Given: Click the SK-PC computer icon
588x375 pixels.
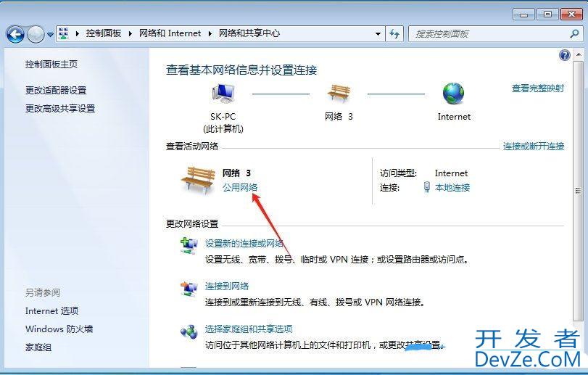Looking at the screenshot, I should click(223, 94).
